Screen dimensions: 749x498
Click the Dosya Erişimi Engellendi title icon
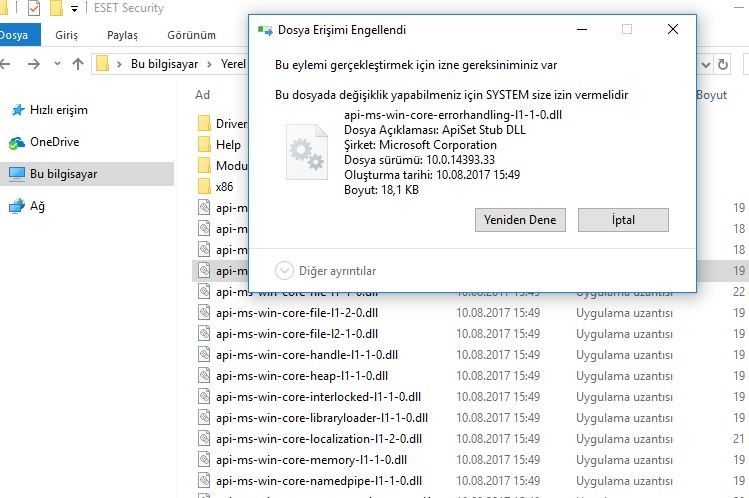coord(265,30)
